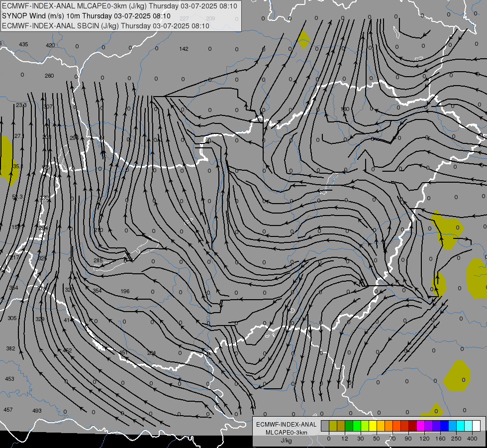
Task: Click the map value 382
Action: (x=10, y=348)
